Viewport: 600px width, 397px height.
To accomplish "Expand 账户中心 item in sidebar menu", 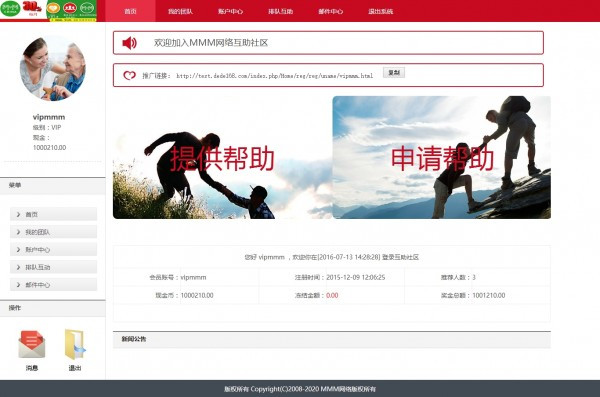I will click(x=54, y=250).
